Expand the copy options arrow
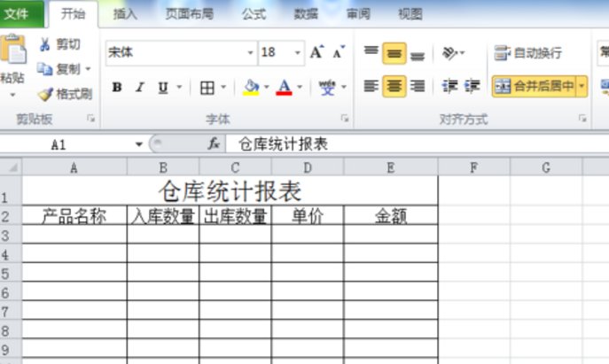 point(88,69)
